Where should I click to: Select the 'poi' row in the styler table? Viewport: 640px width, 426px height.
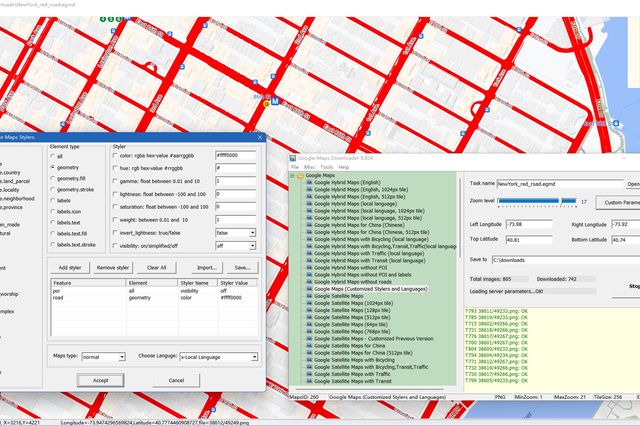click(x=154, y=291)
